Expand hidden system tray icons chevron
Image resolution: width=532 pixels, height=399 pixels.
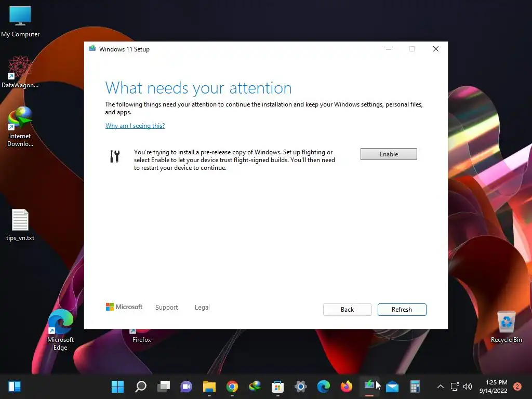tap(441, 387)
